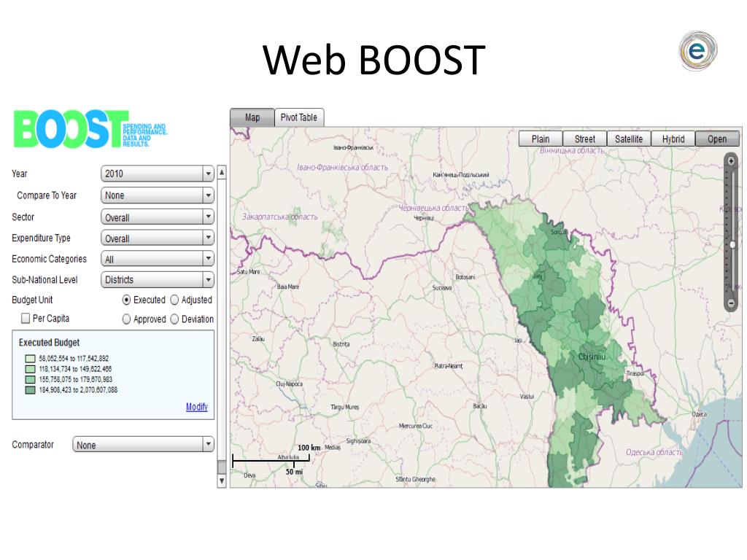
Task: Click the Miercurea Ciuc map label
Action: pyautogui.click(x=415, y=426)
